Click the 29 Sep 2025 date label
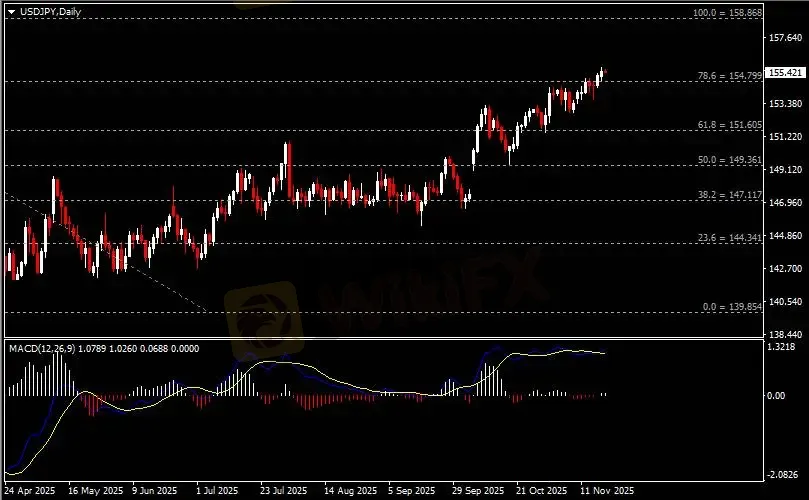 click(478, 490)
